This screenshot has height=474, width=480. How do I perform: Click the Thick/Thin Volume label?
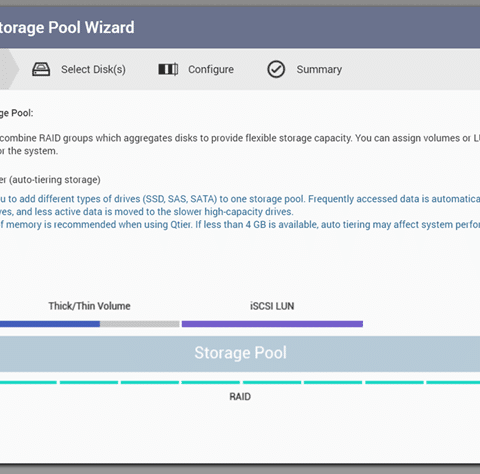click(x=89, y=306)
